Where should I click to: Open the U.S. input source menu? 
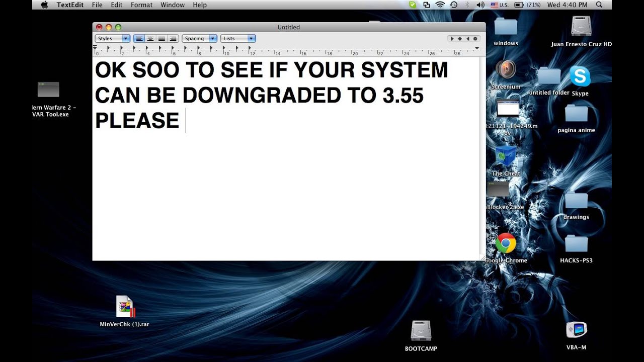click(x=500, y=5)
